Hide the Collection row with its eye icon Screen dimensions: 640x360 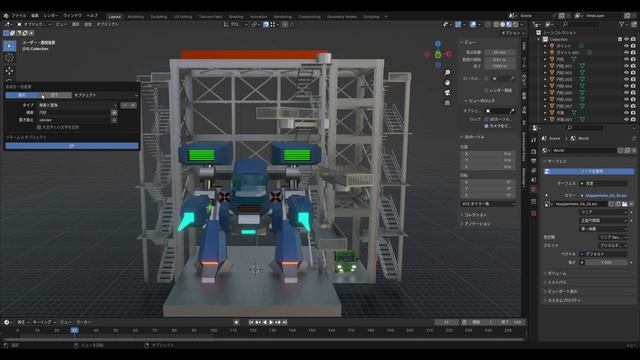point(626,39)
